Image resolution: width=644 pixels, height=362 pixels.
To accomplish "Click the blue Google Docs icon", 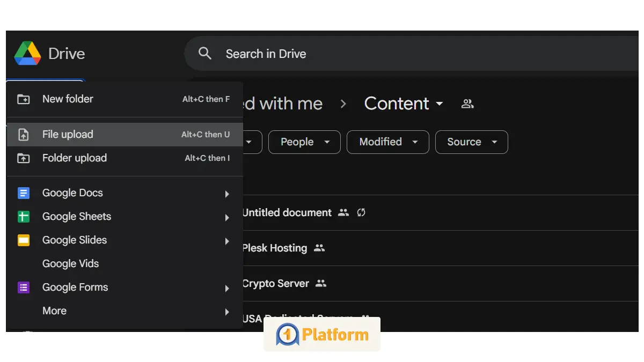I will [24, 193].
